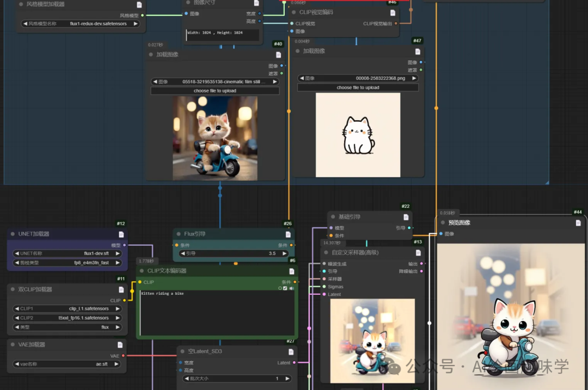Click the Sigmas input label on 自定义采样器
Screen dimensions: 588x390
pyautogui.click(x=335, y=287)
